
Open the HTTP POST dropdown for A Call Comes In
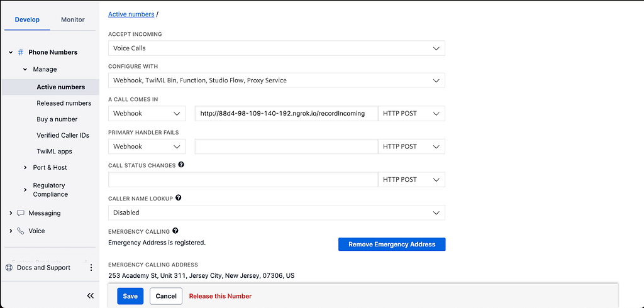[411, 113]
